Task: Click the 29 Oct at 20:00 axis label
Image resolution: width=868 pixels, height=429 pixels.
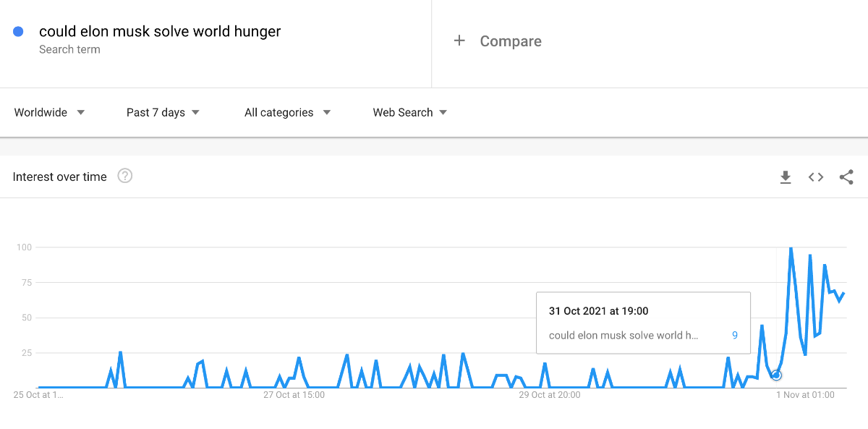Action: pyautogui.click(x=550, y=395)
